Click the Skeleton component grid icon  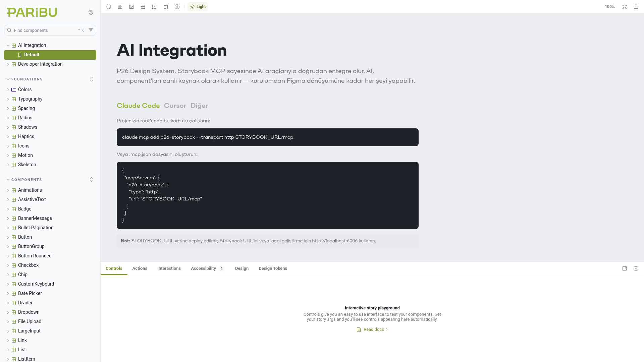click(x=14, y=165)
